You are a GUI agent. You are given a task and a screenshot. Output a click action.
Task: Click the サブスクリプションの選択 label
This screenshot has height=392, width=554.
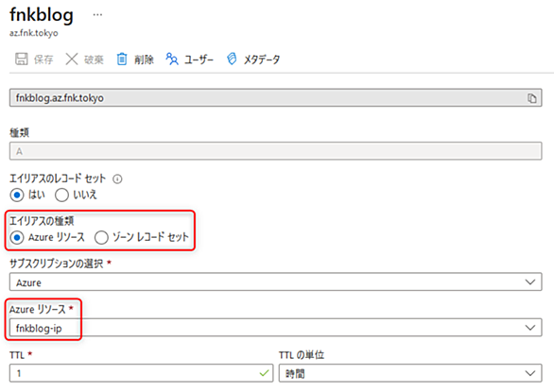click(x=56, y=264)
